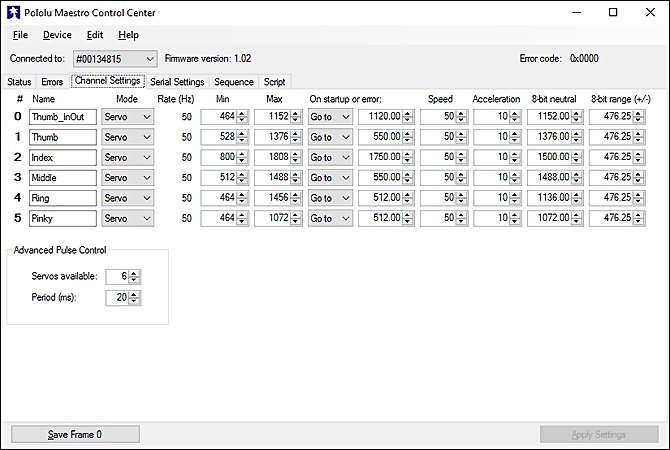Screen dimensions: 670x450
Task: Open Mode dropdown for Thumb channel
Action: (x=127, y=137)
